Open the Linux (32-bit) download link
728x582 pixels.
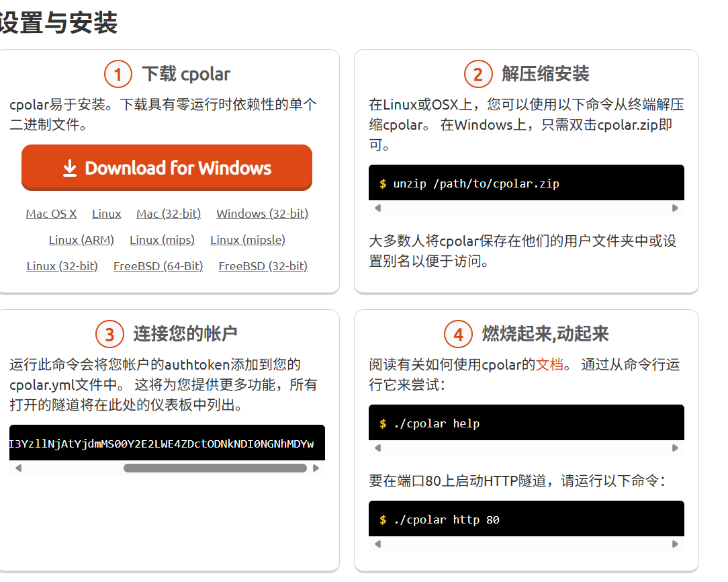click(62, 266)
